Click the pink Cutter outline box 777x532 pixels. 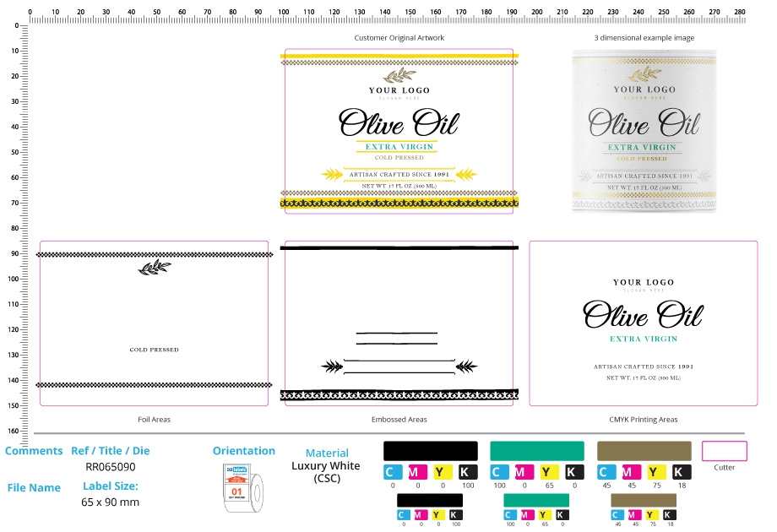click(724, 451)
